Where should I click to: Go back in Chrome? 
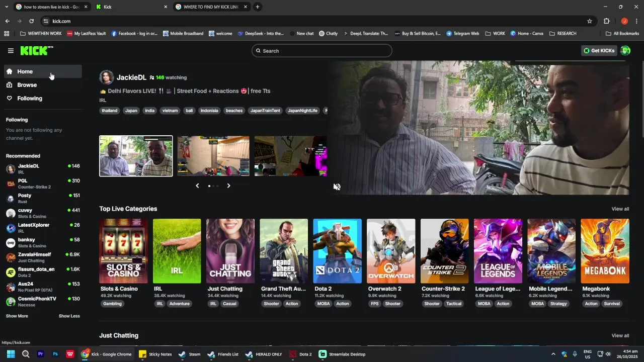tap(7, 21)
